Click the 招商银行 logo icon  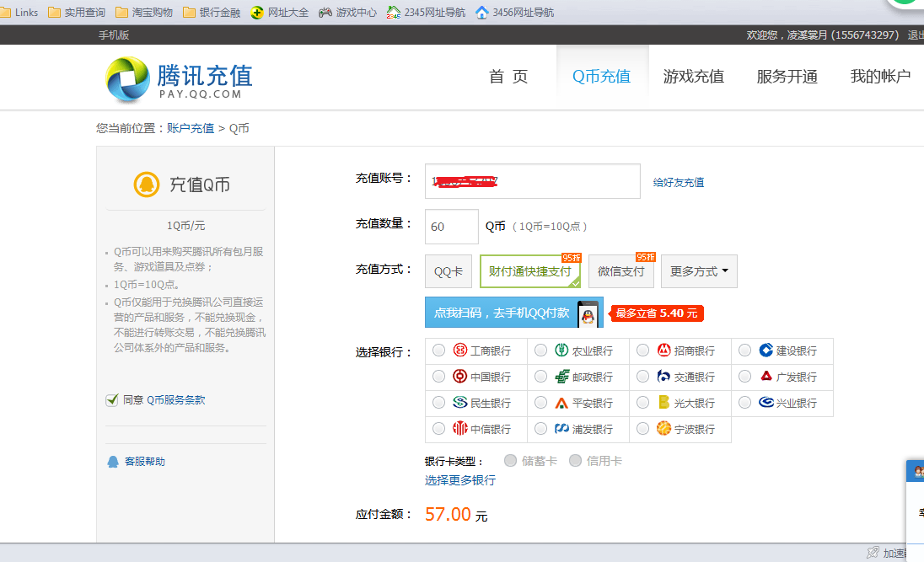pyautogui.click(x=664, y=350)
